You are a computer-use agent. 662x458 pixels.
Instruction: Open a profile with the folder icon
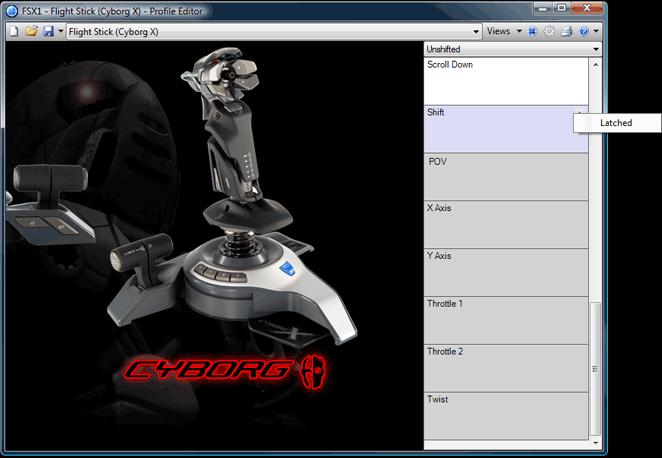click(x=31, y=31)
